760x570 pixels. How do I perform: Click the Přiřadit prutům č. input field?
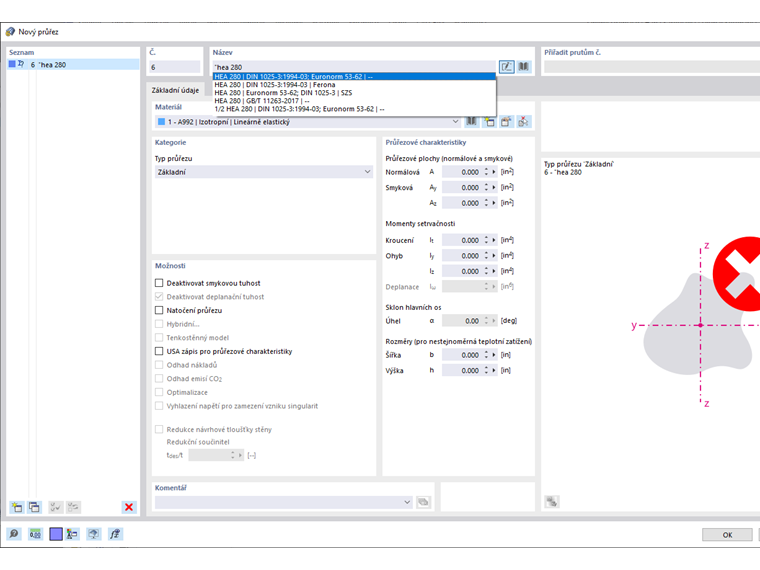pyautogui.click(x=652, y=67)
